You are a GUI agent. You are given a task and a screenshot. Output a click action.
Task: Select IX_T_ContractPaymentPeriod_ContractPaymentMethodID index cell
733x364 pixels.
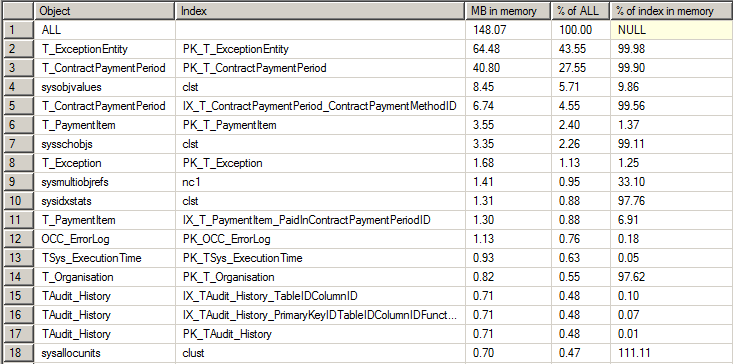pyautogui.click(x=320, y=106)
